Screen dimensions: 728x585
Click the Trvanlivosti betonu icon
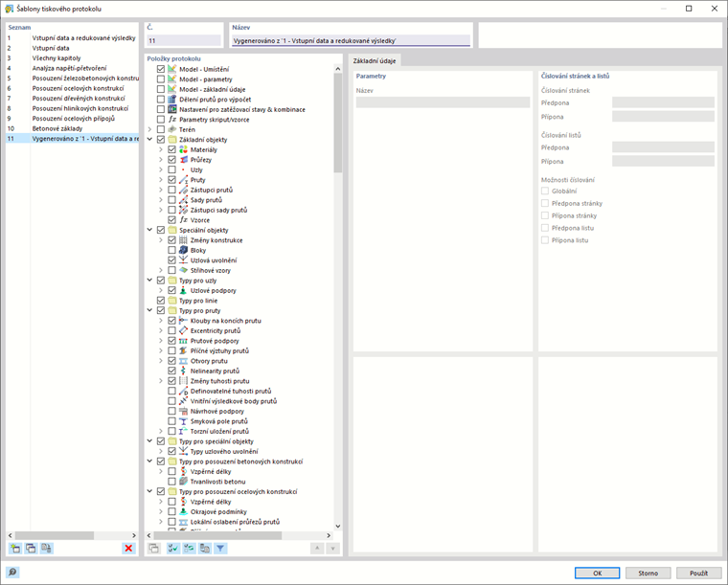coord(183,482)
